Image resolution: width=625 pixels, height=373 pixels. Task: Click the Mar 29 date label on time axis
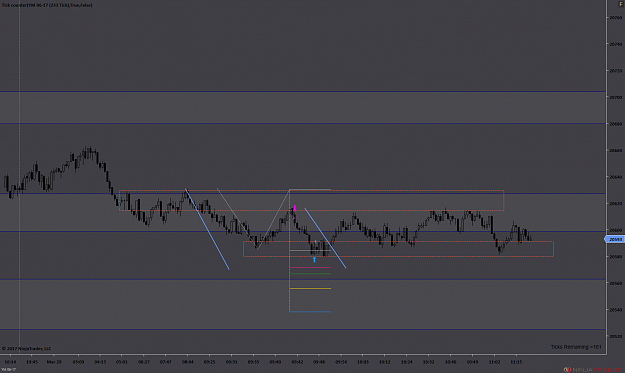[54, 362]
